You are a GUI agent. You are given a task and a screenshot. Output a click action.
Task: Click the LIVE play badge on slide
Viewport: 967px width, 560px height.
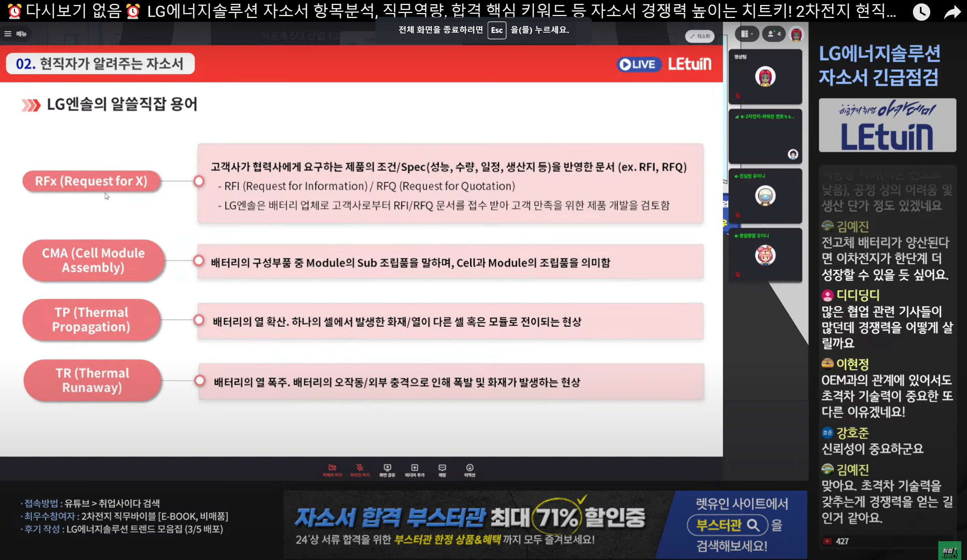click(x=639, y=64)
